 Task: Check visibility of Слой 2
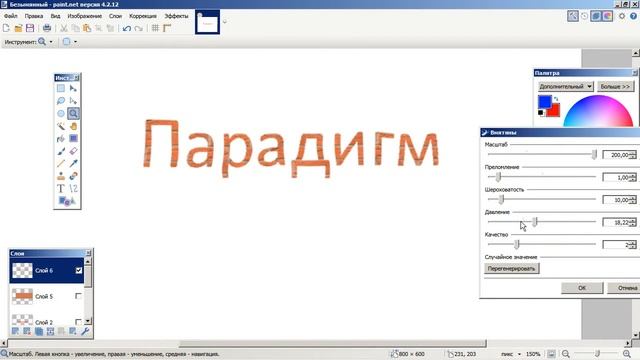78,322
